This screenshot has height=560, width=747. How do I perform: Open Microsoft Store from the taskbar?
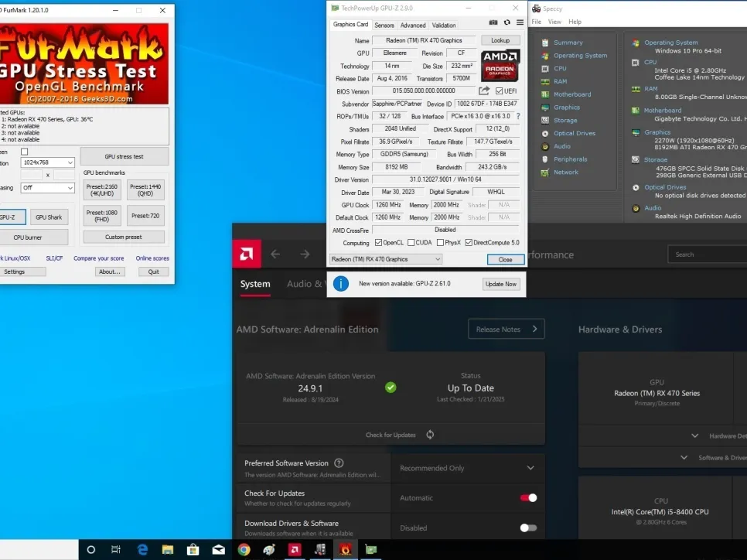pyautogui.click(x=193, y=549)
